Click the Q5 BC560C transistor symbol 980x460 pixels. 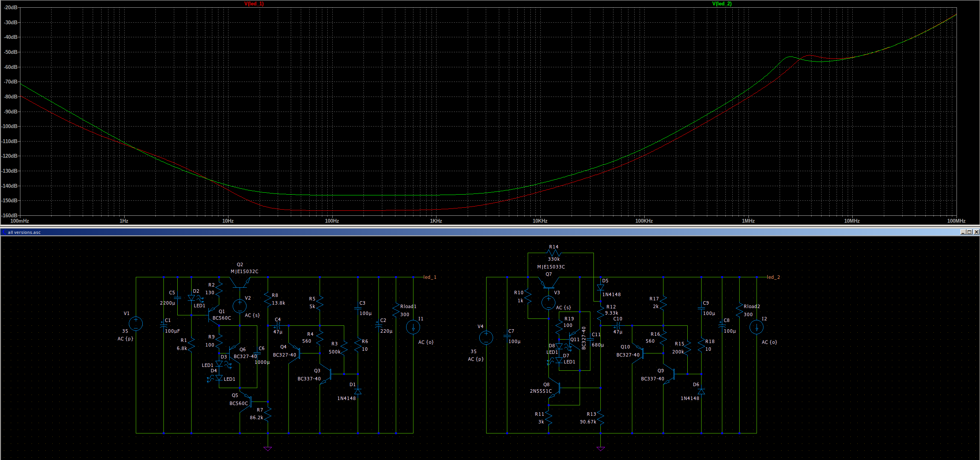coord(245,402)
